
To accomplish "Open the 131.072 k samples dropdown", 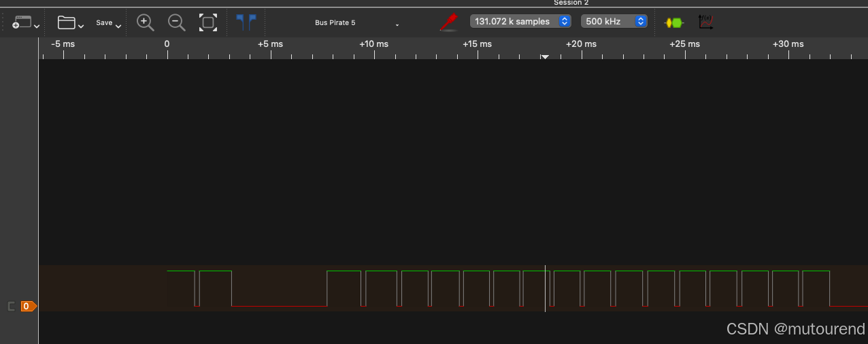I will tap(520, 22).
